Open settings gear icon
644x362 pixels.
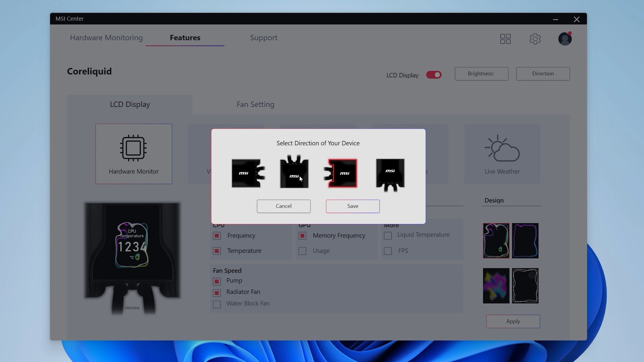(x=535, y=39)
